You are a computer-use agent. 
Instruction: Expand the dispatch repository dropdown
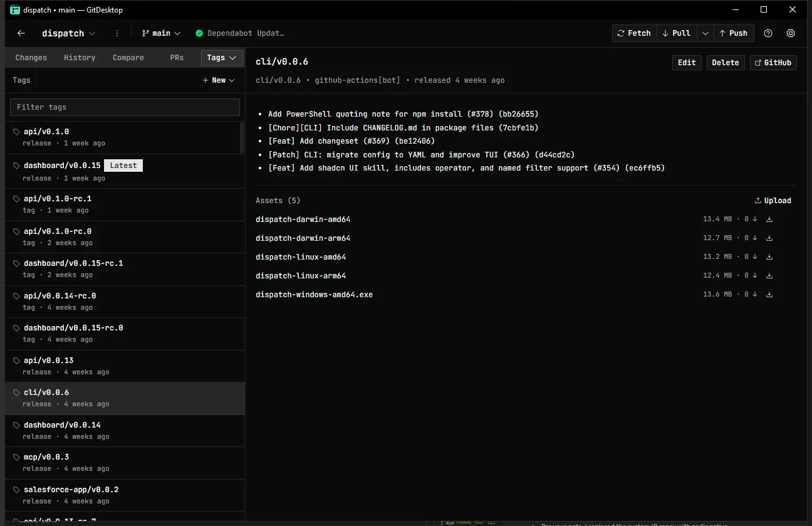pyautogui.click(x=69, y=33)
